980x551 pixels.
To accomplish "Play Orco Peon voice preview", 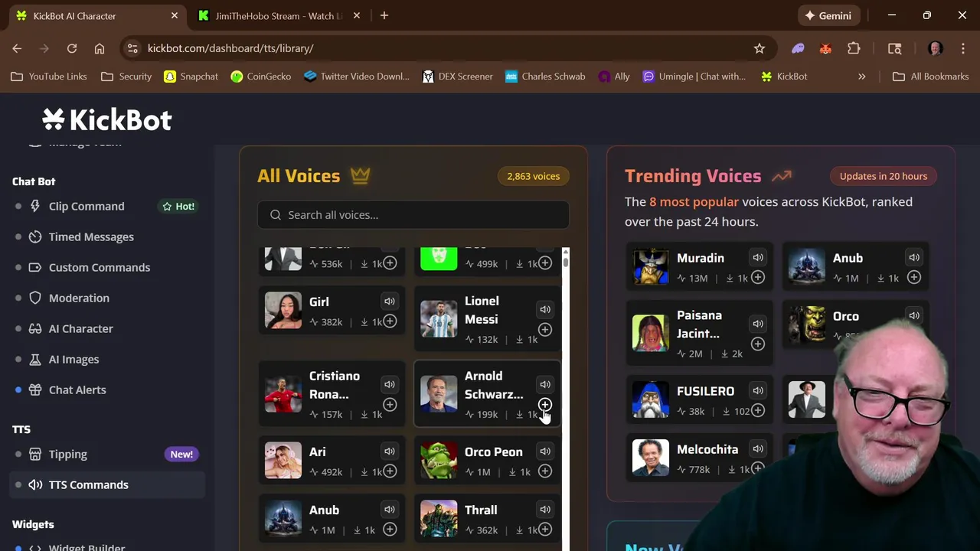I will click(545, 452).
